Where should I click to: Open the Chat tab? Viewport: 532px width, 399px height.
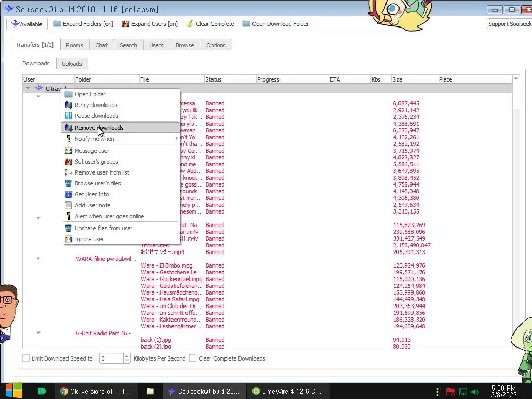click(x=101, y=45)
